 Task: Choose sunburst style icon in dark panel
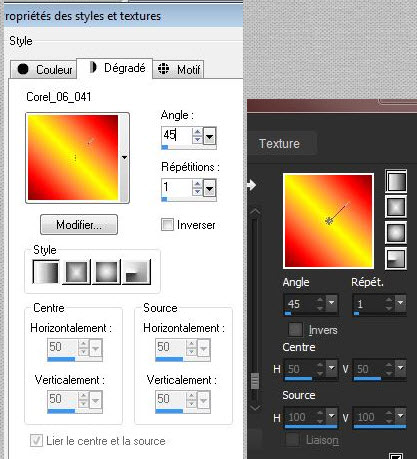396,232
